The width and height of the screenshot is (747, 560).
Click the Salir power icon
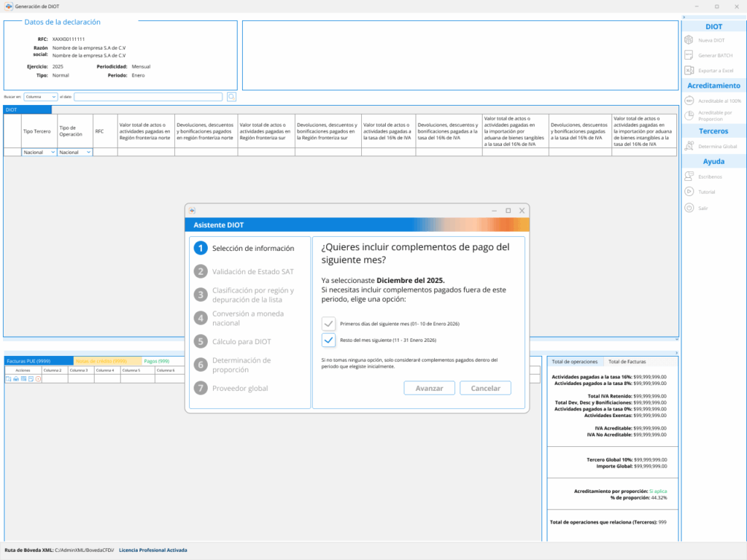point(689,208)
